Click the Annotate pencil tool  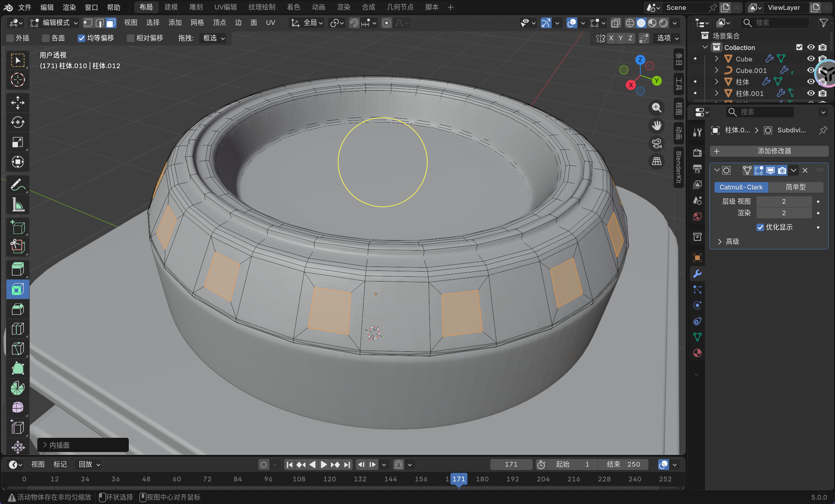[17, 185]
